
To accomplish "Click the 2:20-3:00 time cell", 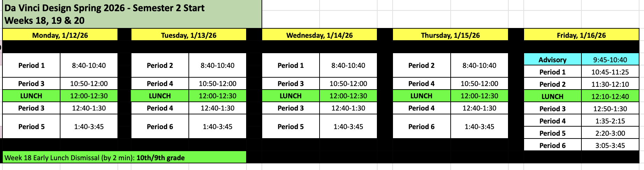I will pyautogui.click(x=610, y=133).
